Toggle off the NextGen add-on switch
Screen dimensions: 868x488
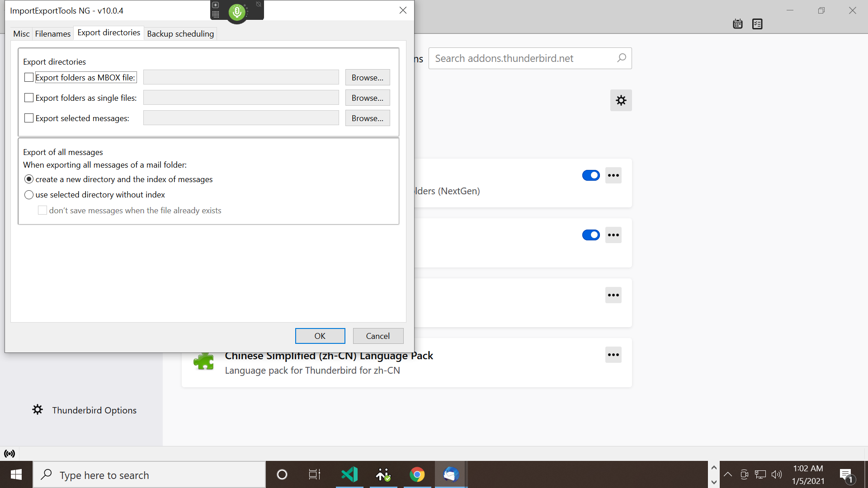(591, 175)
